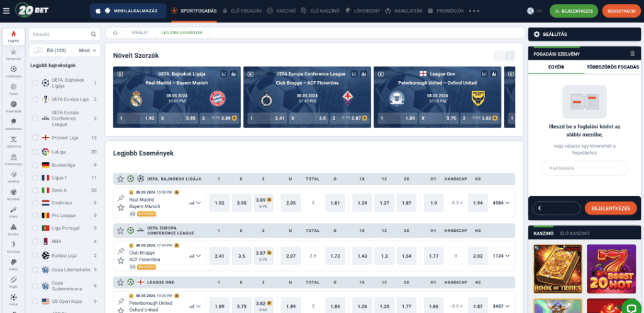Expand the Club Brugge match stats chevron
644x313 pixels.
195,256
